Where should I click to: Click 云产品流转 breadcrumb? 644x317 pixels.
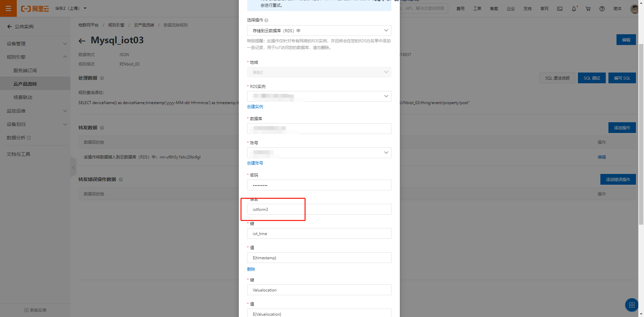pos(144,25)
